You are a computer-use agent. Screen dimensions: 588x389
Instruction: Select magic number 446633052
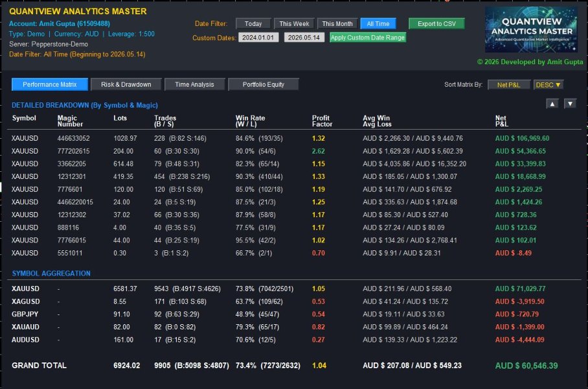pos(74,139)
